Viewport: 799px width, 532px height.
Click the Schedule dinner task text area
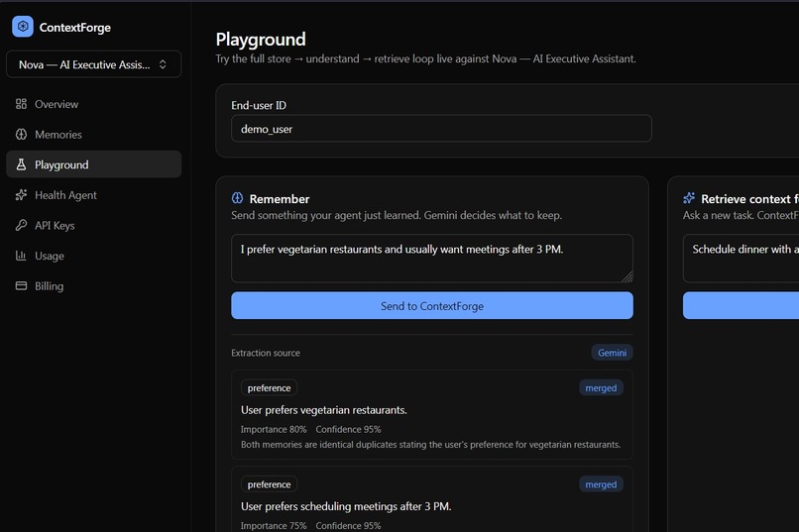click(741, 259)
